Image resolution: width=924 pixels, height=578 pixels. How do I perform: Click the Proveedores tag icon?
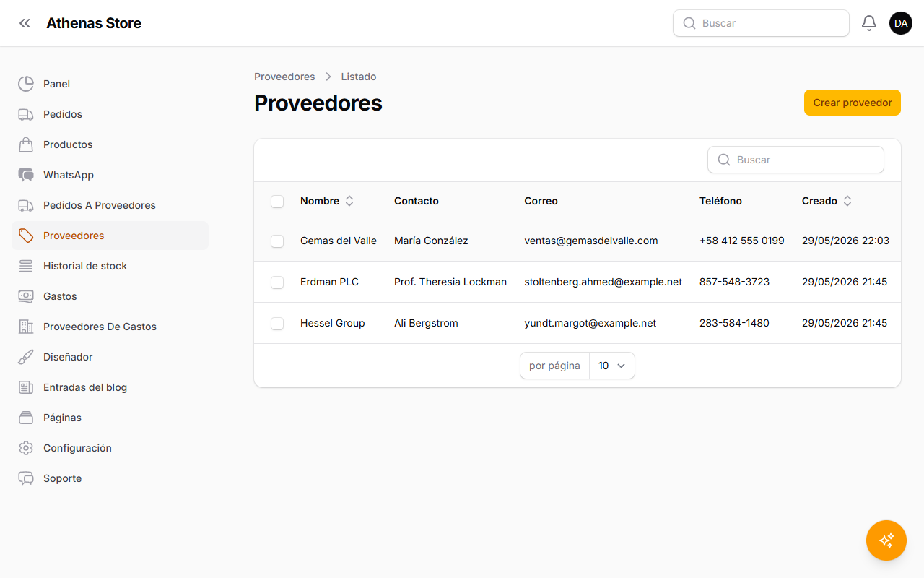point(26,236)
